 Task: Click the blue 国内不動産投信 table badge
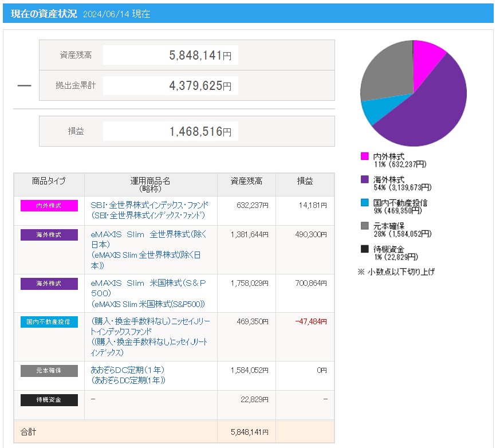click(49, 322)
